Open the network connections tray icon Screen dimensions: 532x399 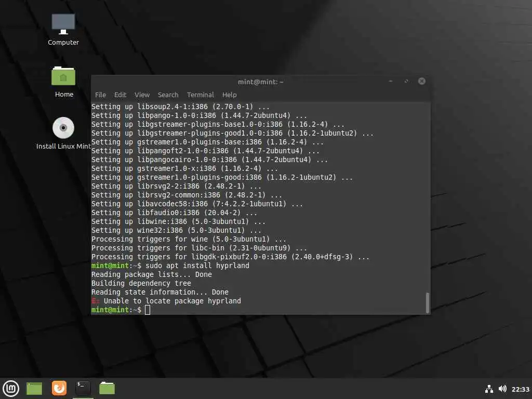coord(489,389)
